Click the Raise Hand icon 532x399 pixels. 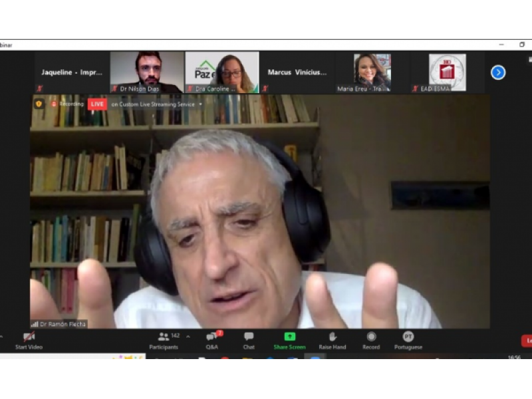click(x=332, y=337)
